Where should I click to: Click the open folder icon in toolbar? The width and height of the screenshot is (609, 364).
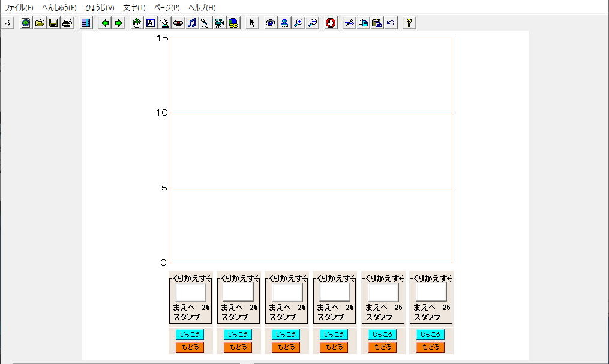pyautogui.click(x=40, y=23)
